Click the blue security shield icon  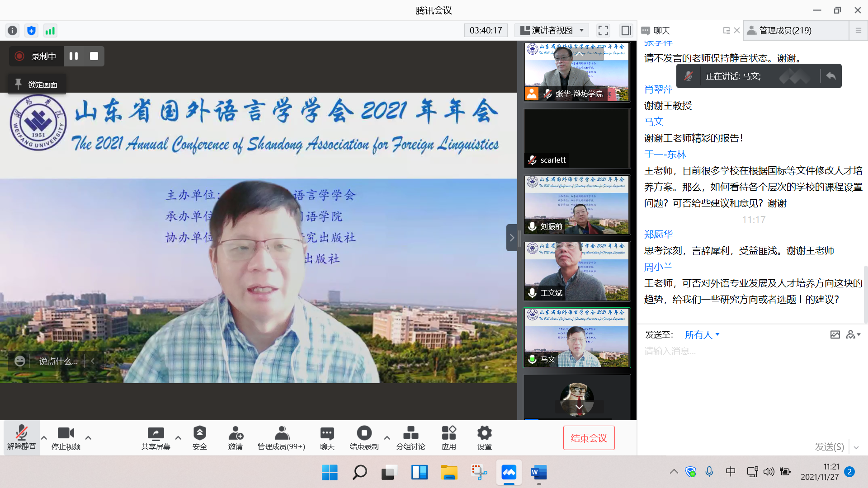31,30
